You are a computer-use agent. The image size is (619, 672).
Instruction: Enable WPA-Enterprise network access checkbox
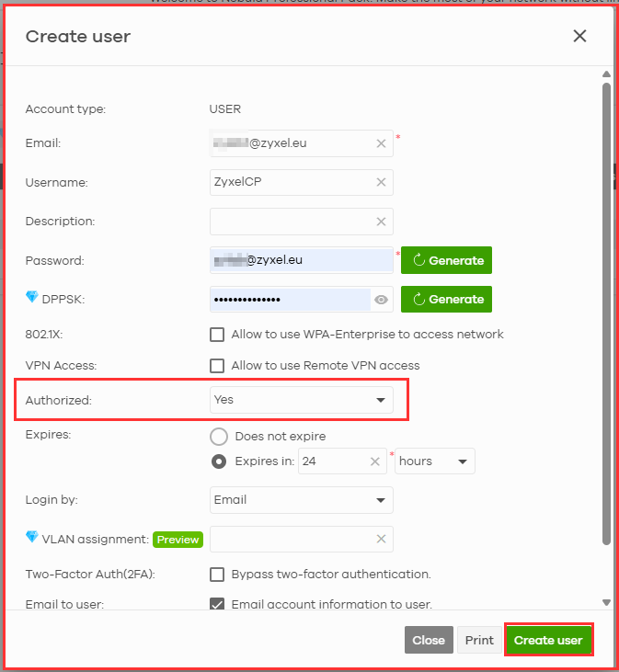point(217,335)
